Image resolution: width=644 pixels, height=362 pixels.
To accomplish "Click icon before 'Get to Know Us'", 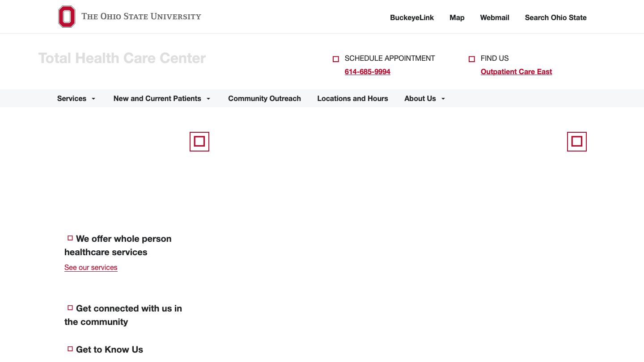I will (70, 349).
